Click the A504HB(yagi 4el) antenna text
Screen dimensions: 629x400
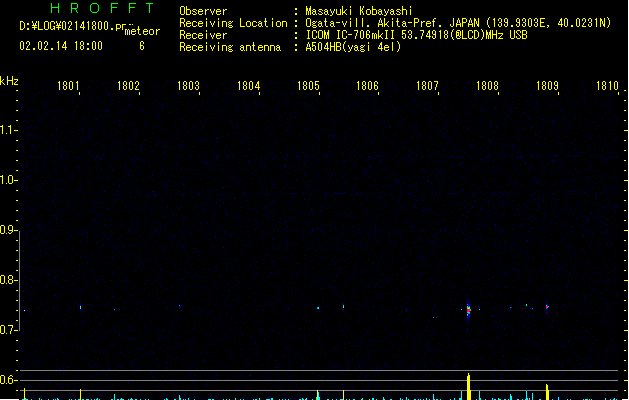click(x=353, y=47)
